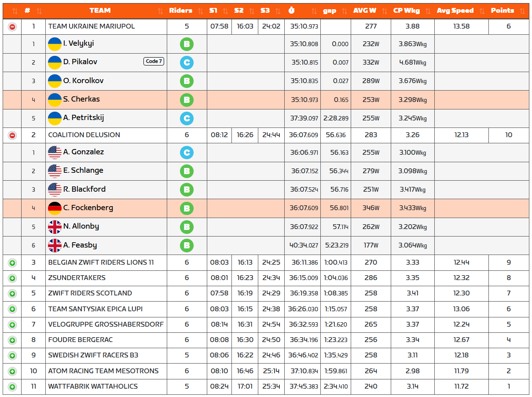
Task: Click category B badge for S. Cherkas
Action: pyautogui.click(x=187, y=100)
